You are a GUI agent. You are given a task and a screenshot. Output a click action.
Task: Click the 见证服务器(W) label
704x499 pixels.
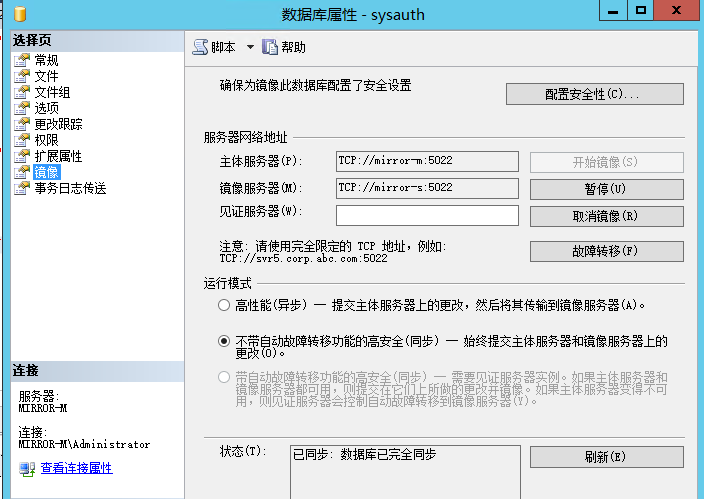pyautogui.click(x=261, y=211)
